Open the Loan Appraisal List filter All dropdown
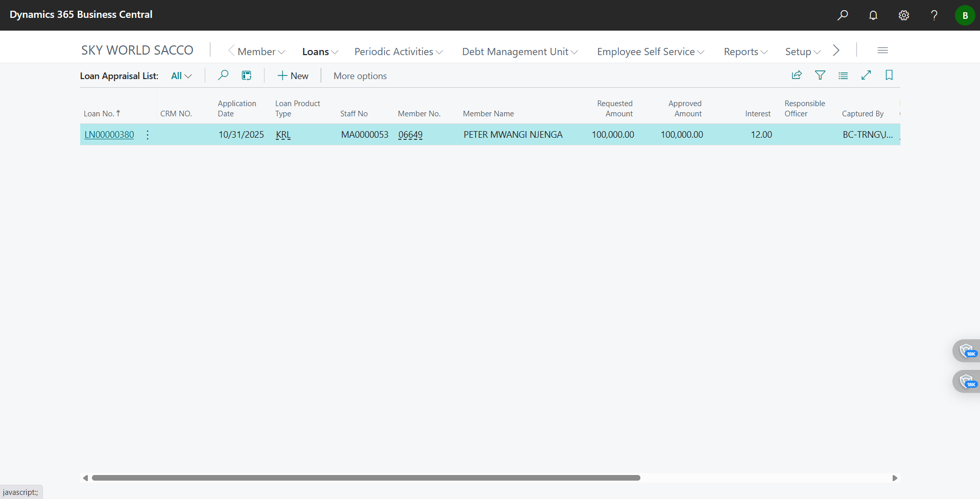The width and height of the screenshot is (980, 499). point(180,76)
